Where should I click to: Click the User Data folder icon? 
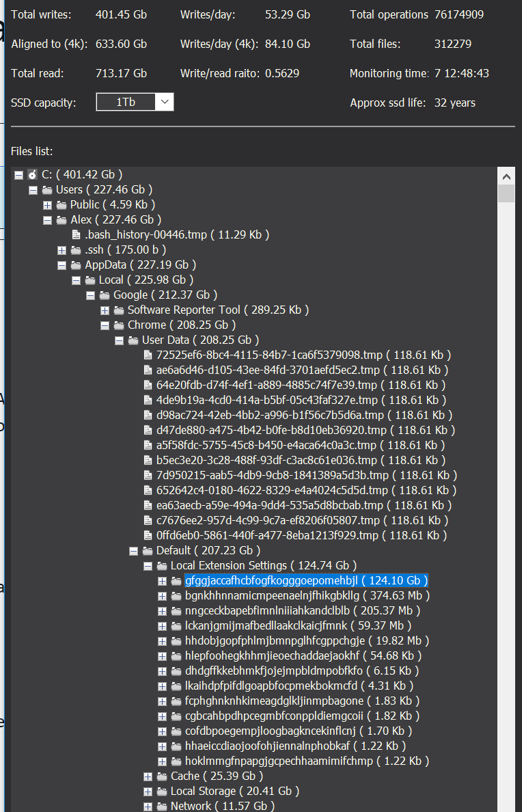(x=134, y=340)
